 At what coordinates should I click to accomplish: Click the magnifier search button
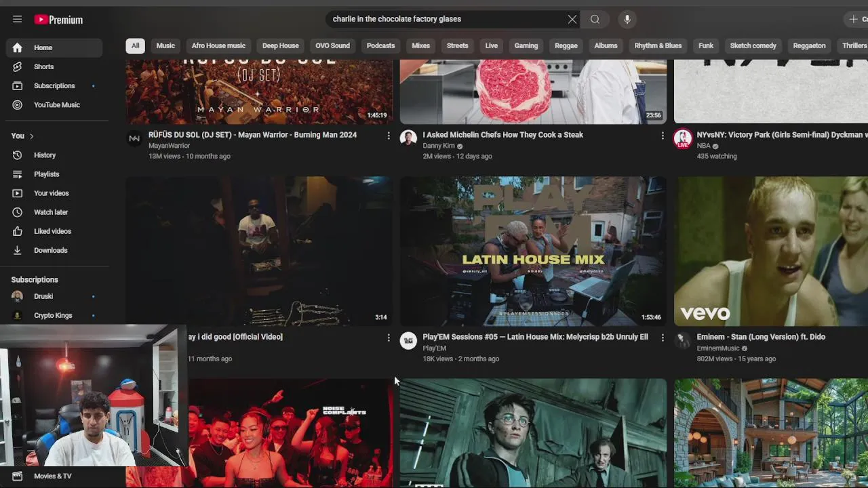click(595, 19)
